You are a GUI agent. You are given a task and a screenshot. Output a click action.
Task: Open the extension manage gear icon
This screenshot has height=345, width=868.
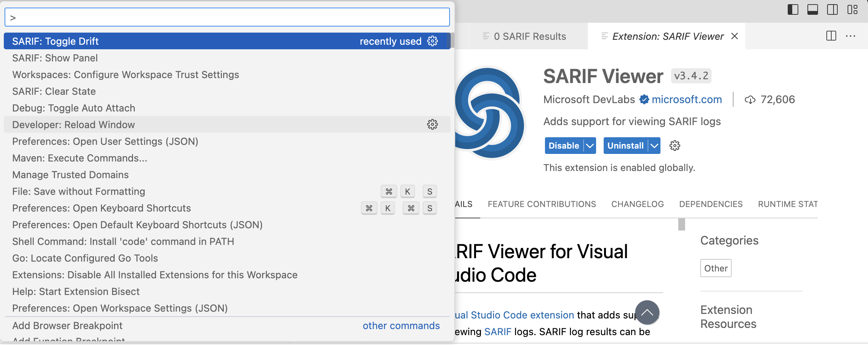[674, 146]
